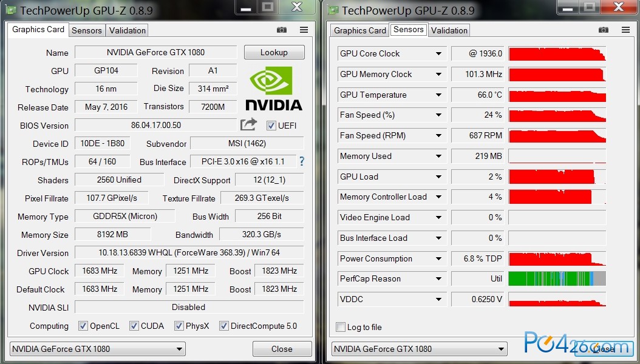Open the Memory Used sensor dropdown
Image resolution: width=640 pixels, height=364 pixels.
tap(438, 156)
